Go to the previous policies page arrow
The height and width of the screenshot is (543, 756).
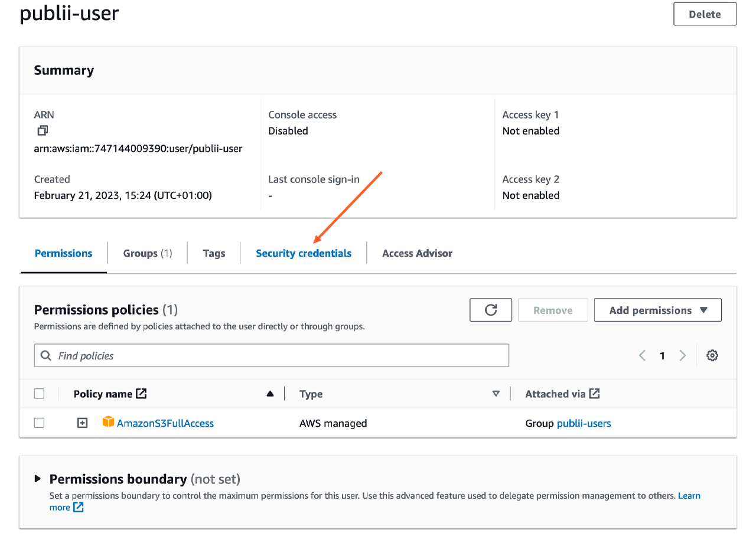point(643,355)
